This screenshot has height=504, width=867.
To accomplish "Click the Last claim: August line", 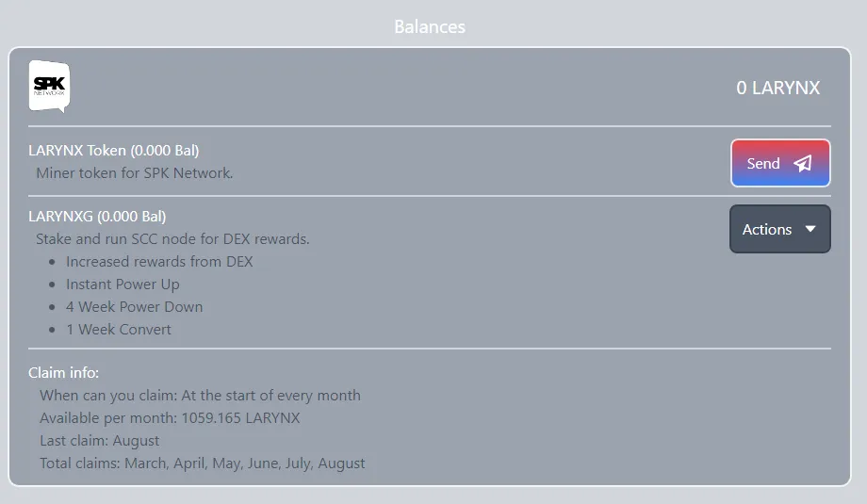I will point(100,441).
